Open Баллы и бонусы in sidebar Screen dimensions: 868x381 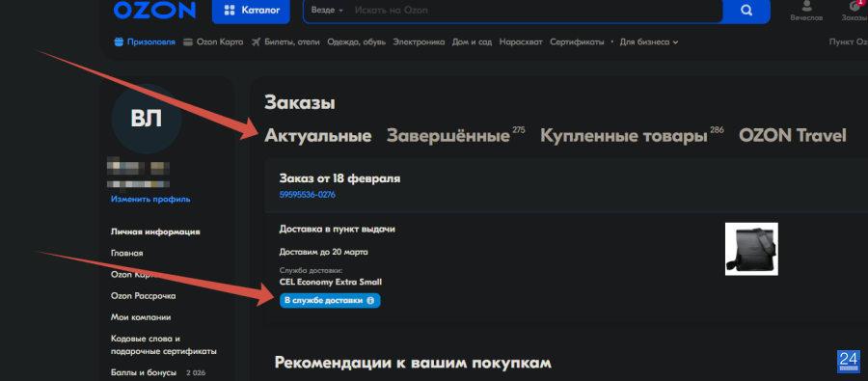[x=144, y=372]
